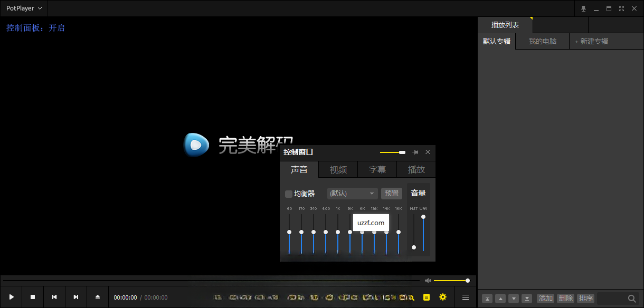Click the playback seek bar
This screenshot has width=644, height=308.
point(211,281)
